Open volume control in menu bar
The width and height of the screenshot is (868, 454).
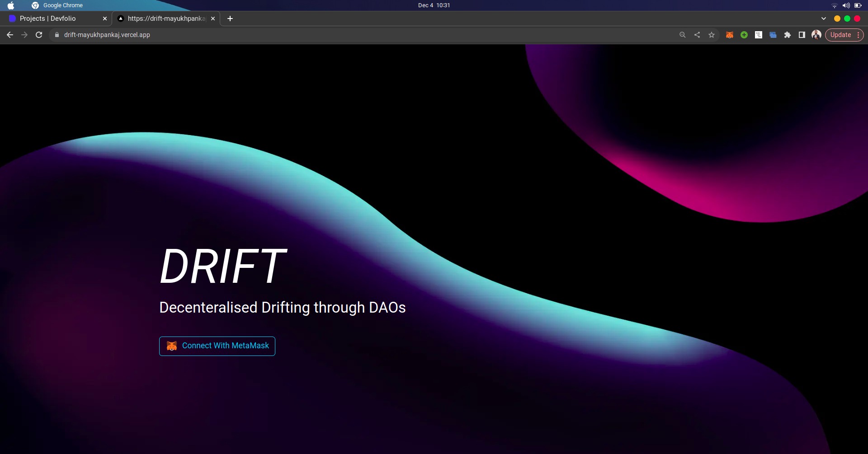tap(846, 5)
